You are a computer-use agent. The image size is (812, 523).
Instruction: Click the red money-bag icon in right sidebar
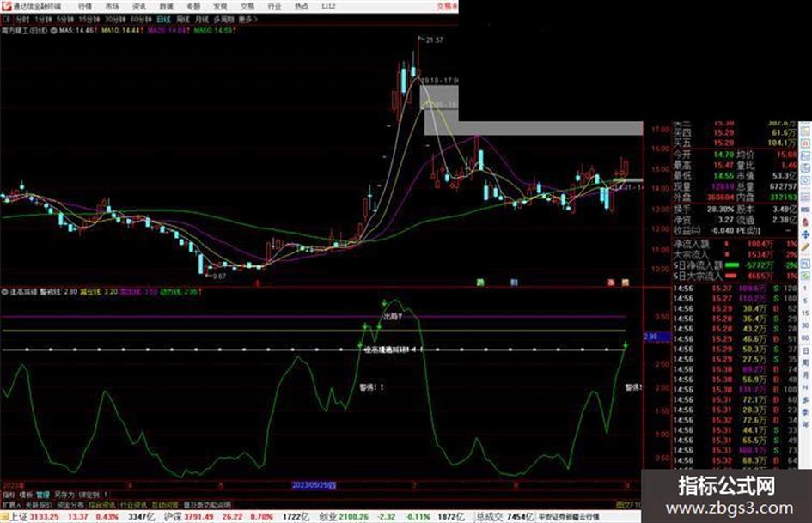(x=806, y=222)
